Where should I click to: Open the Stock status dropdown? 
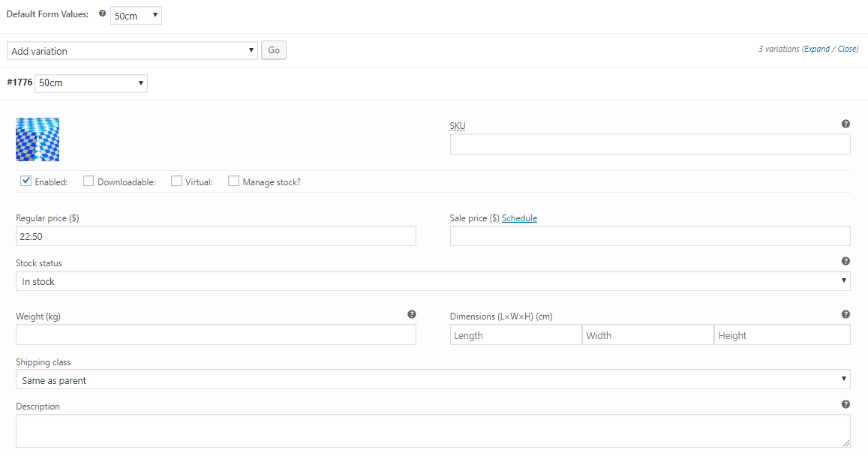433,281
